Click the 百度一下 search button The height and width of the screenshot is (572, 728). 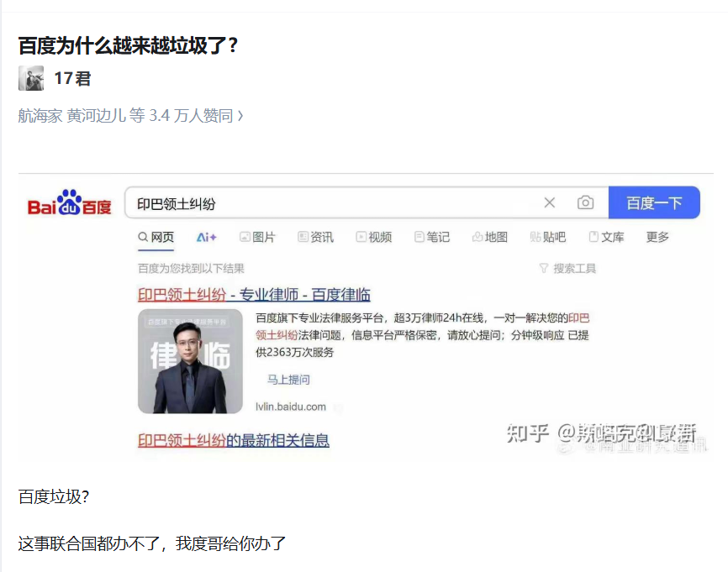[654, 202]
